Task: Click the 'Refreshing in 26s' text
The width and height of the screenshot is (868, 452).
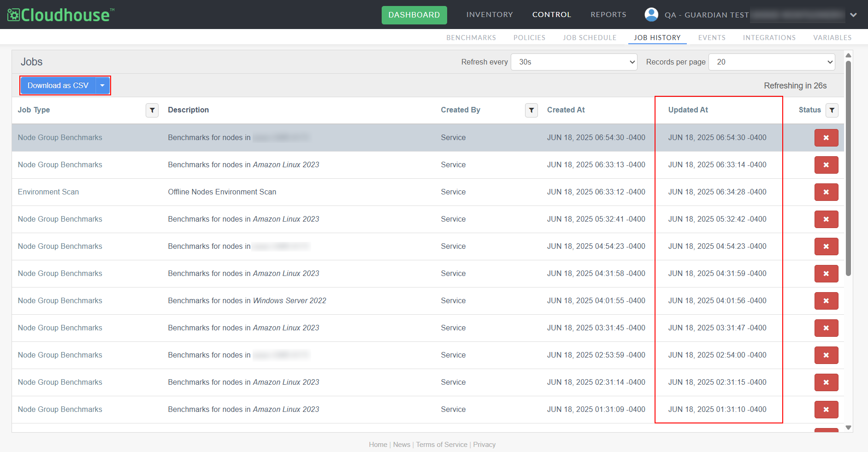Action: 795,86
